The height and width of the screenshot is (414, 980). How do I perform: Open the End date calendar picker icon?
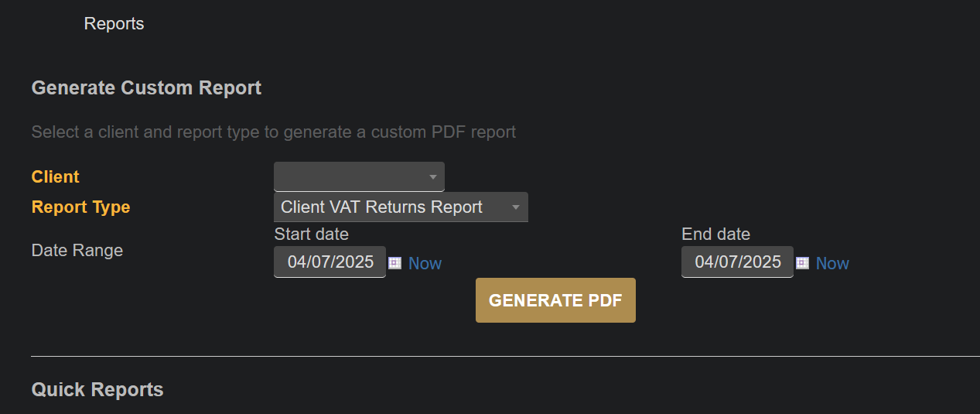pos(802,263)
